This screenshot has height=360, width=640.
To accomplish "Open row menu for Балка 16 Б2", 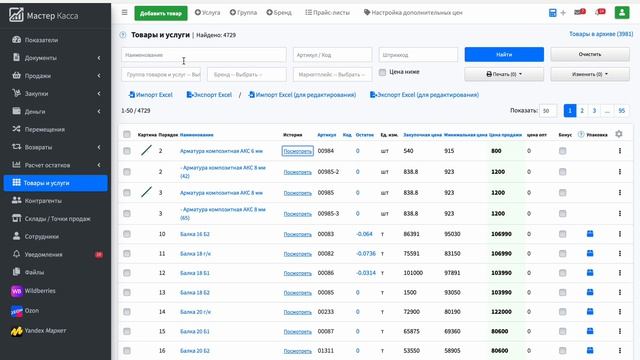I will 620,234.
